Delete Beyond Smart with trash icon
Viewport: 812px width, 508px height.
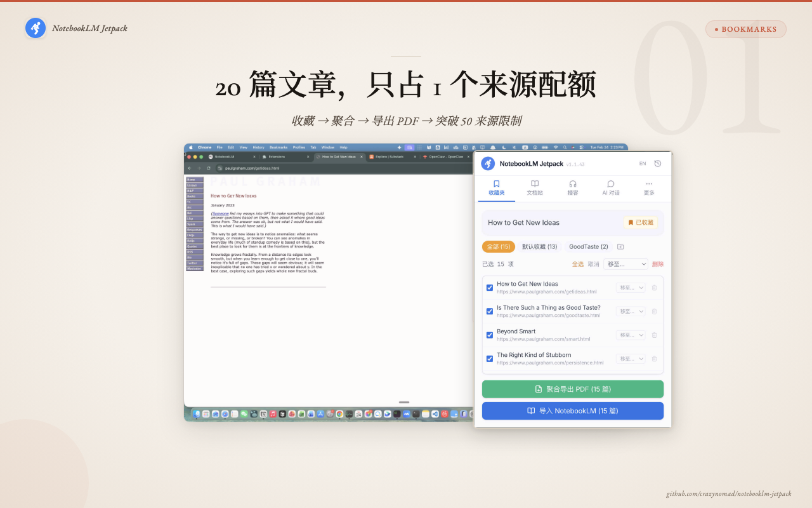(655, 335)
